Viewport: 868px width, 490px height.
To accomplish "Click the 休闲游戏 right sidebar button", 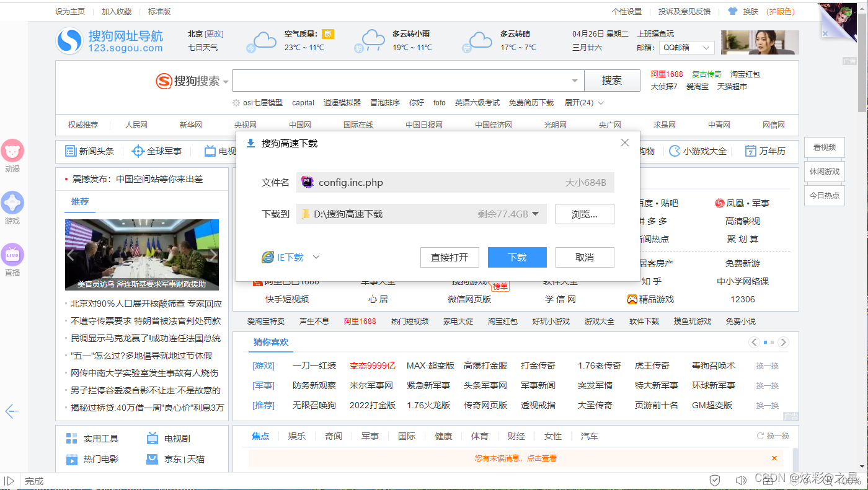I will tap(825, 172).
